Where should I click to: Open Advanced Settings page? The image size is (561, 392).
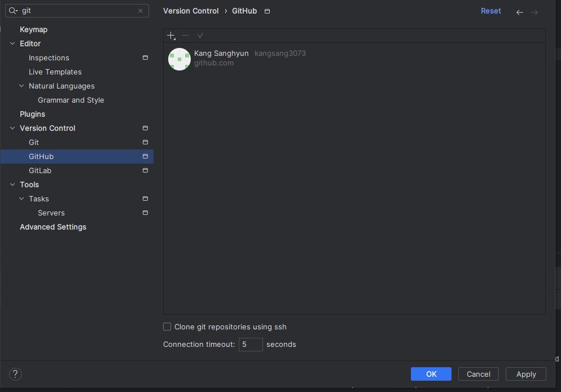point(53,227)
